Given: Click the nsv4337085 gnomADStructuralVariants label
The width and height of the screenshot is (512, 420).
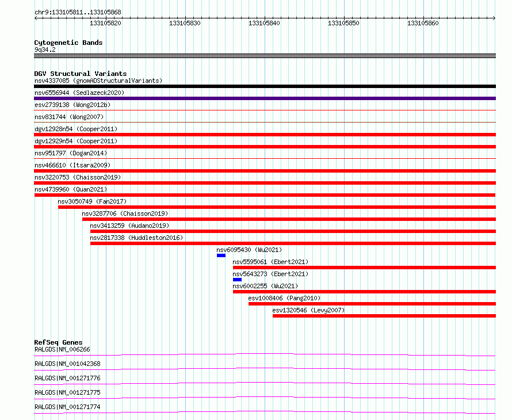Looking at the screenshot, I should tap(98, 81).
